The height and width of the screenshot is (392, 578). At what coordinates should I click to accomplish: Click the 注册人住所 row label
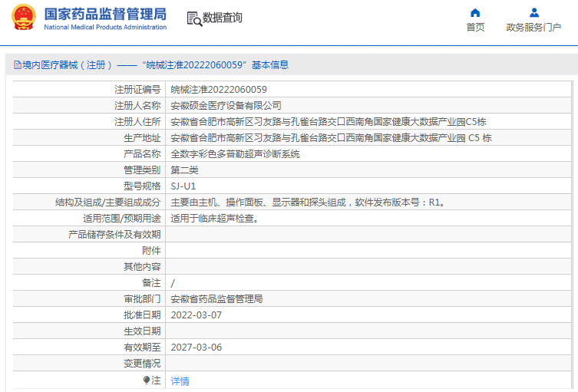(x=137, y=122)
